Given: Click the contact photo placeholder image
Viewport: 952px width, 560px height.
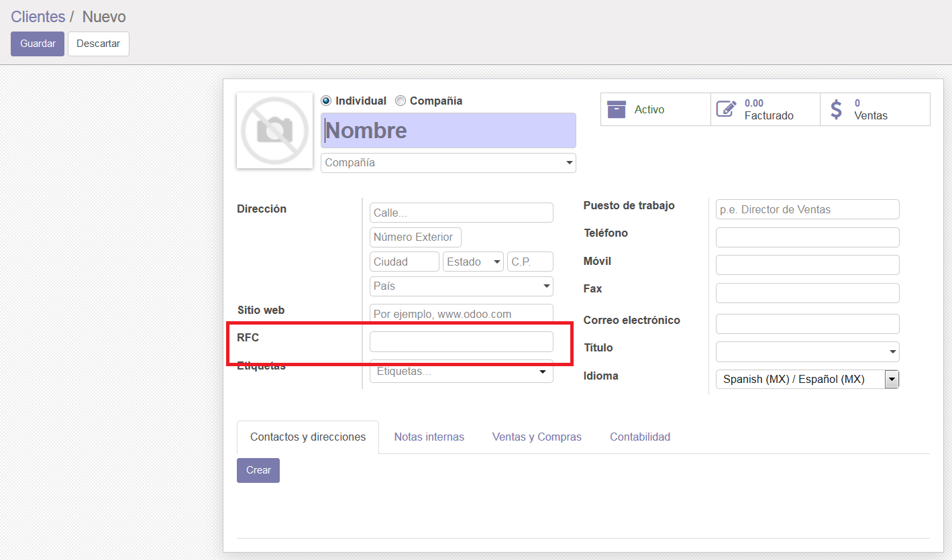Looking at the screenshot, I should coord(274,131).
